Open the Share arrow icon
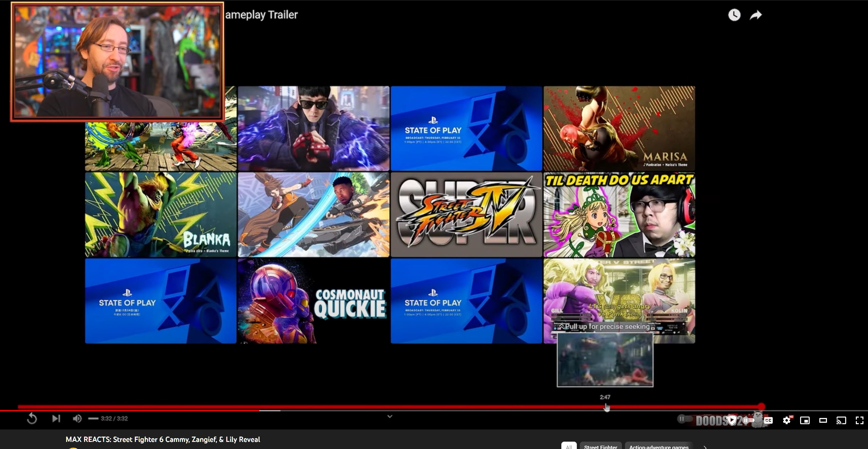868x449 pixels. click(x=756, y=15)
